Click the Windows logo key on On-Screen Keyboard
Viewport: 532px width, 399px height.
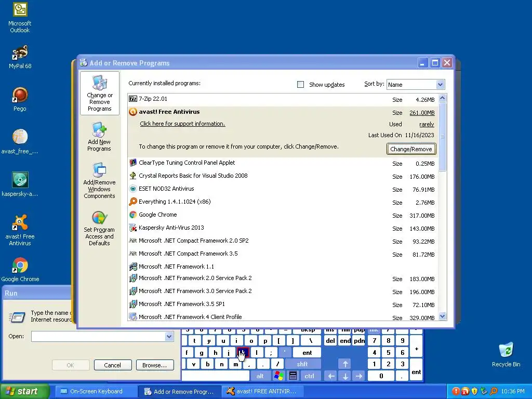pos(279,376)
